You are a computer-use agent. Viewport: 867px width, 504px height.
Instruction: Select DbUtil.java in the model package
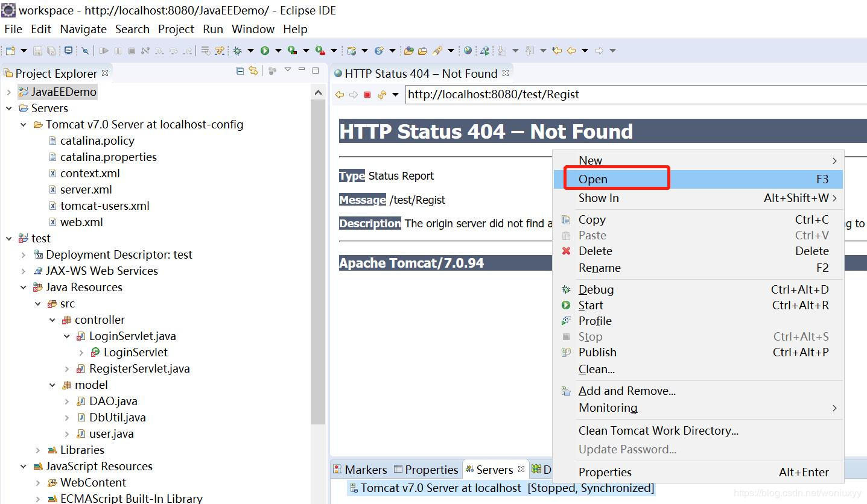coord(118,418)
